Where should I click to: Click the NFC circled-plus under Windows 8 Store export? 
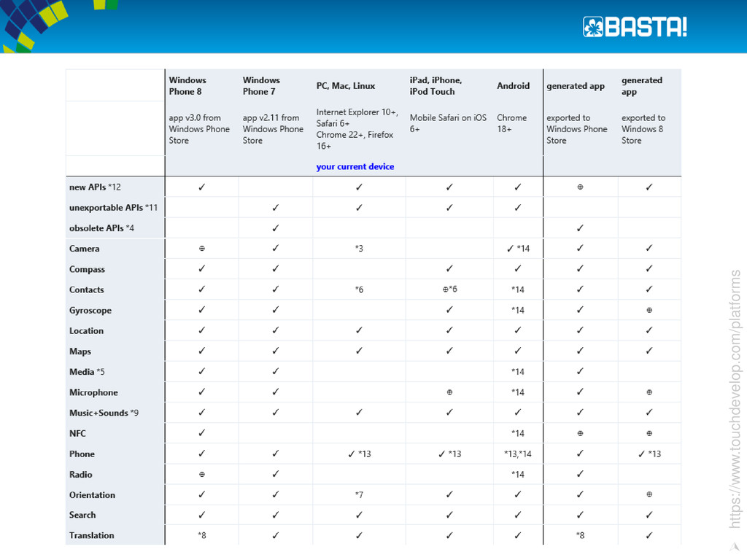point(649,433)
